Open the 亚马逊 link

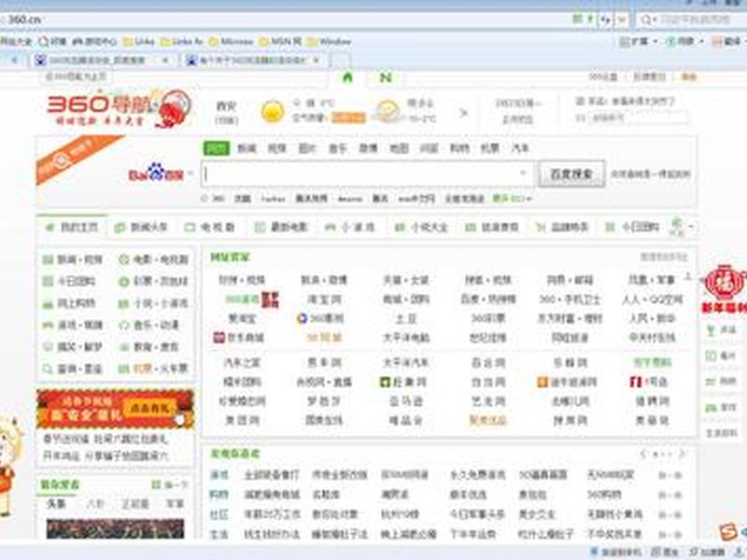coord(406,401)
